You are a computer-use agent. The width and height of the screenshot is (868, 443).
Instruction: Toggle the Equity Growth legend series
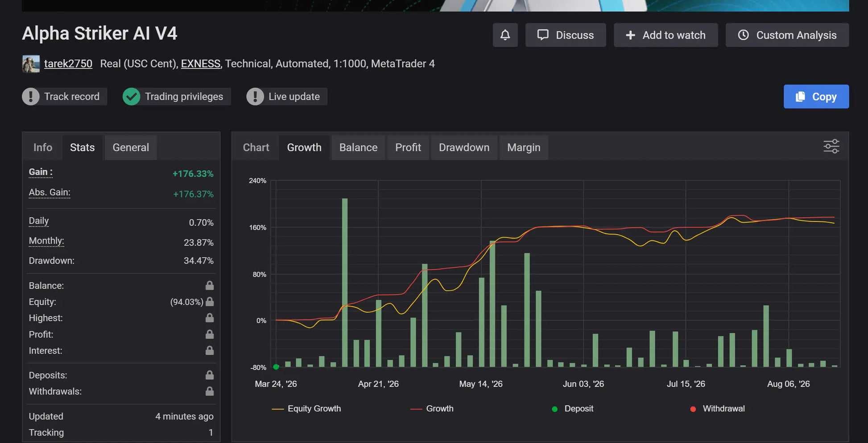(x=306, y=409)
